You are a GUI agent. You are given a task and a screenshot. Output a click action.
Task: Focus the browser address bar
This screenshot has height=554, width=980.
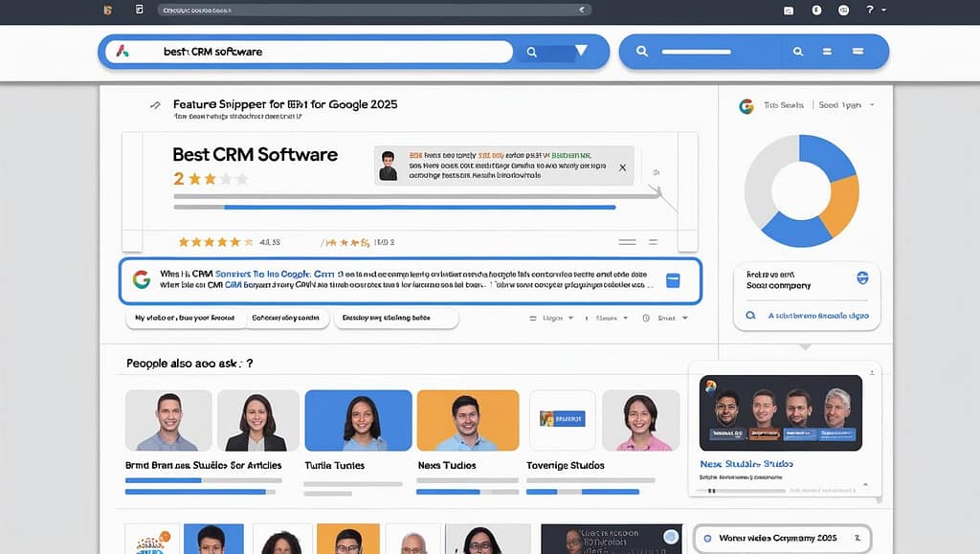coord(374,10)
